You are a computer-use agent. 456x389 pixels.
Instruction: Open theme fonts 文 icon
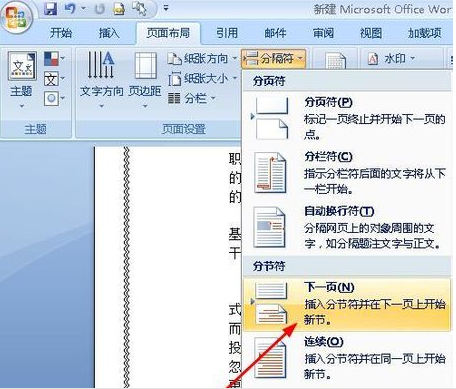[54, 79]
